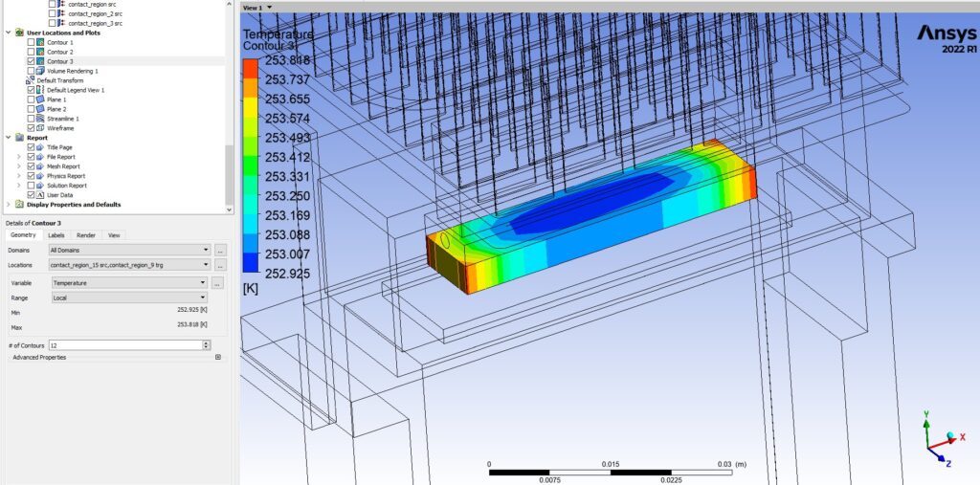
Task: Select the Plane 1 icon
Action: 40,99
